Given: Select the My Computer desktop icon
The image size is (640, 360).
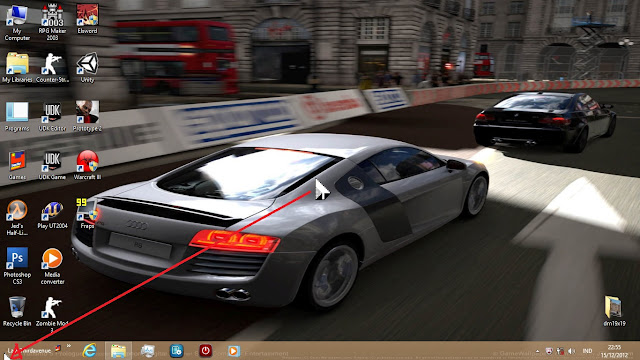Looking at the screenshot, I should tap(17, 22).
